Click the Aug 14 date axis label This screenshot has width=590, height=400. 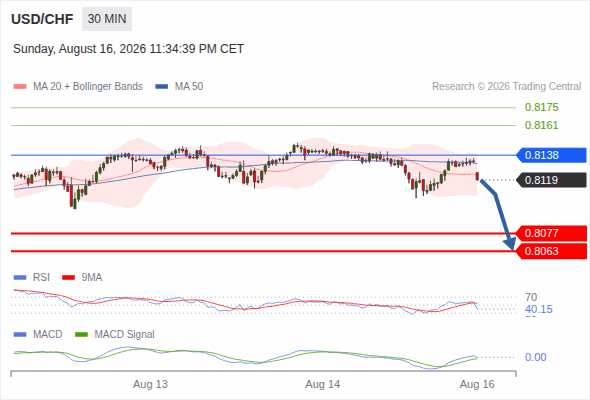tap(322, 385)
